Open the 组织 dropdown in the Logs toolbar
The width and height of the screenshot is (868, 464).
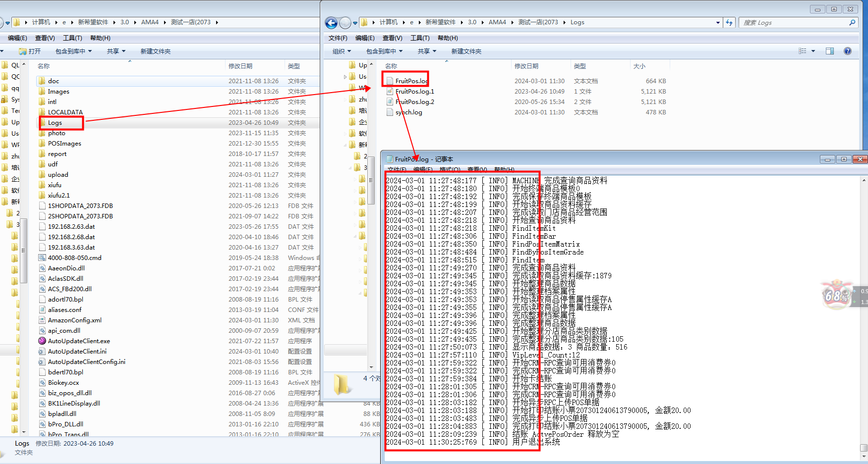[x=342, y=51]
